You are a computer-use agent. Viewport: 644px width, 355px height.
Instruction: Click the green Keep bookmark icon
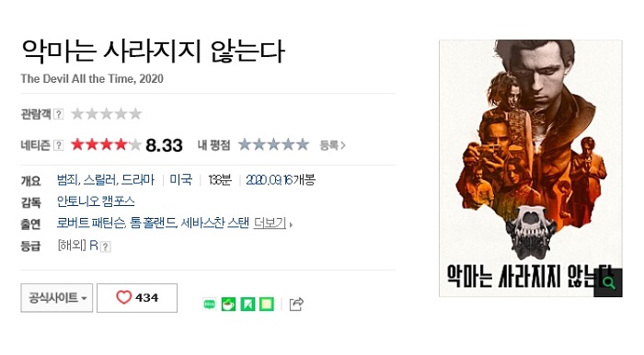tap(247, 304)
